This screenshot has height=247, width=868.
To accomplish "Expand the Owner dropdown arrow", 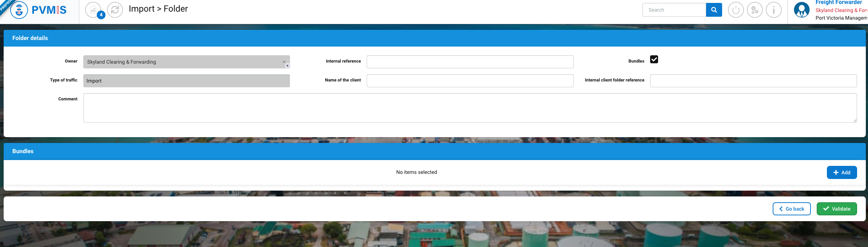I will coord(284,62).
